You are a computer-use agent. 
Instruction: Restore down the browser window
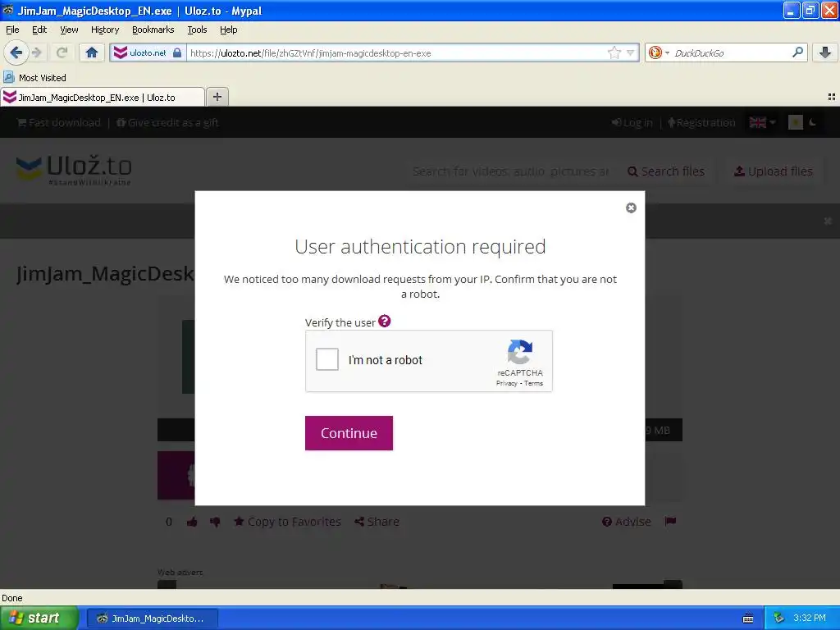(x=810, y=10)
